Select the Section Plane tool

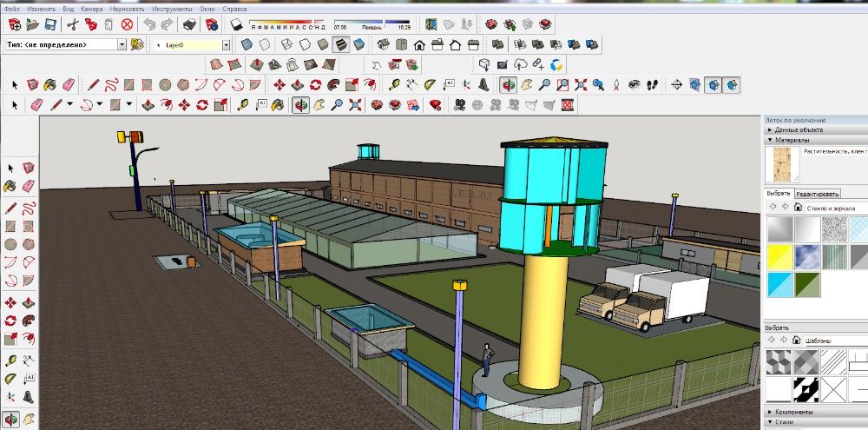(676, 85)
